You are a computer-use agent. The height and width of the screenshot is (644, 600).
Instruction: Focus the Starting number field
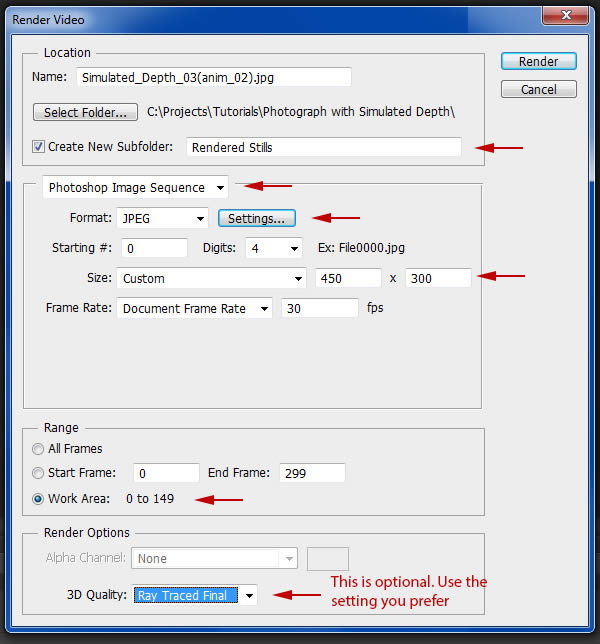(x=154, y=248)
